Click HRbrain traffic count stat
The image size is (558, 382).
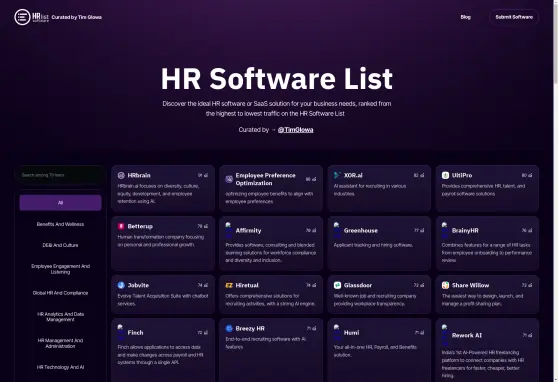click(203, 175)
